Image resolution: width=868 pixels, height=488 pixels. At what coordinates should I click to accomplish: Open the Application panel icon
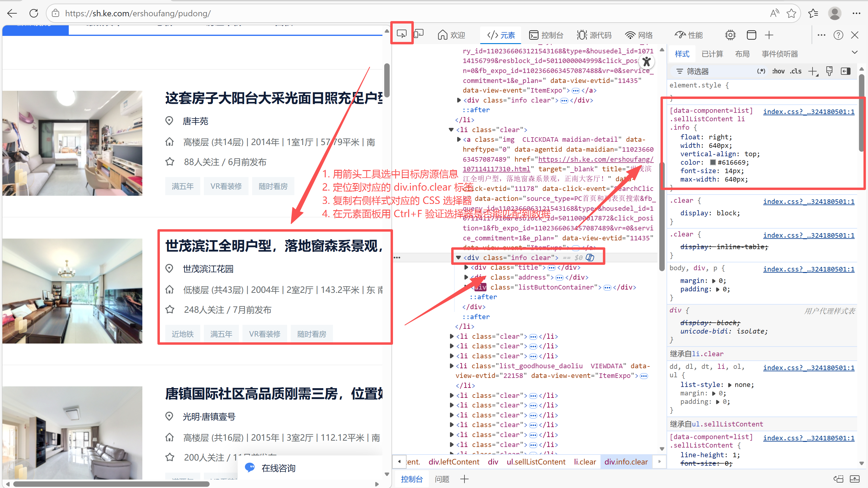click(751, 35)
